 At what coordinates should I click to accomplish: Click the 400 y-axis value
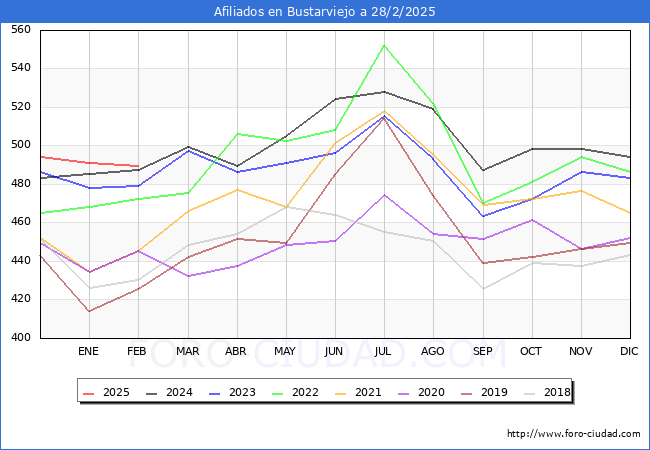coord(21,337)
